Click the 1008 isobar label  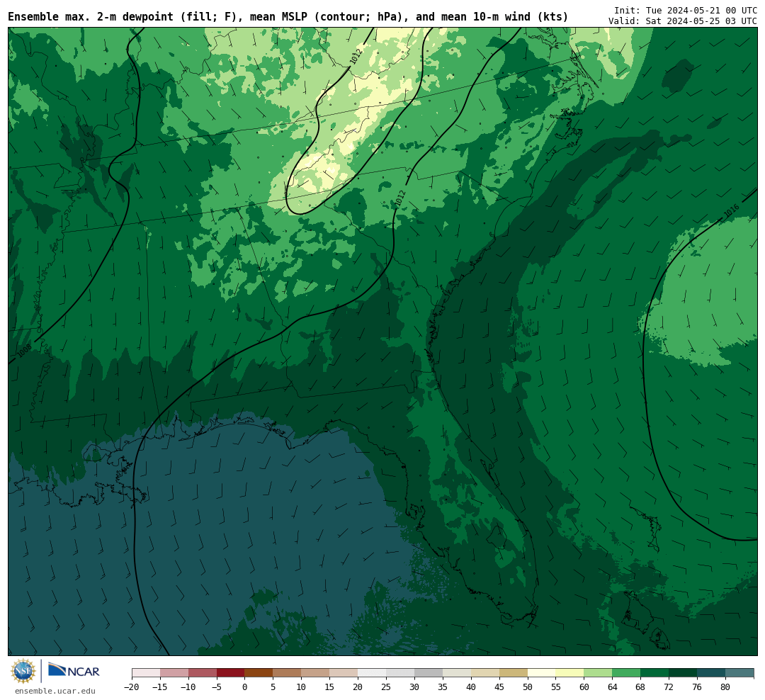pyautogui.click(x=24, y=351)
